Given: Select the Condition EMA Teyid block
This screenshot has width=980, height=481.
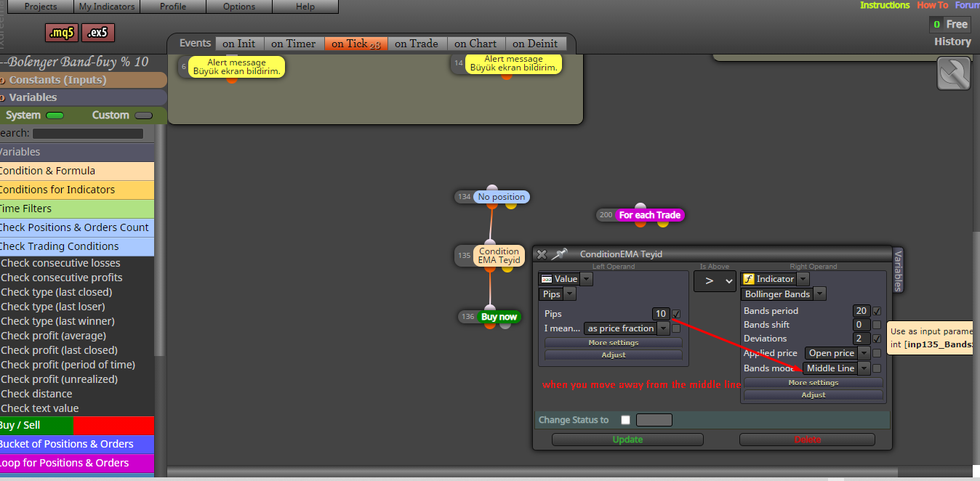Looking at the screenshot, I should coord(499,256).
